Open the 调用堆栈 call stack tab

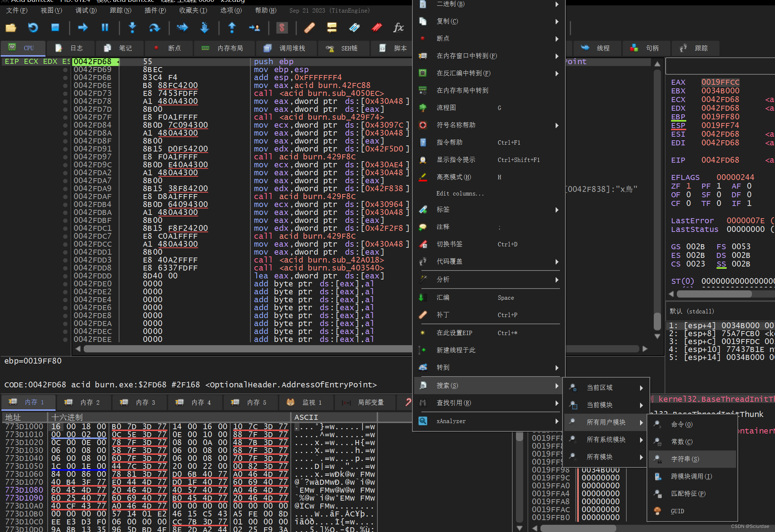[286, 48]
